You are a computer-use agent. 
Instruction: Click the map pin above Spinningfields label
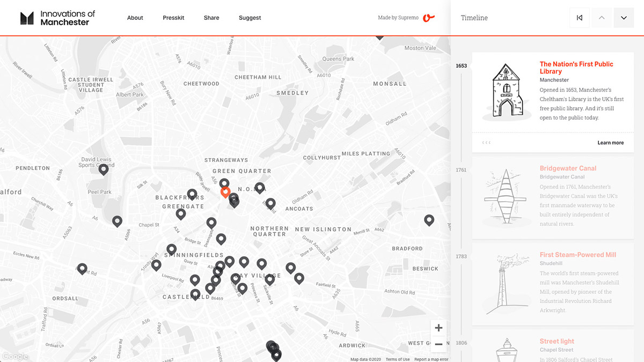coord(171,249)
